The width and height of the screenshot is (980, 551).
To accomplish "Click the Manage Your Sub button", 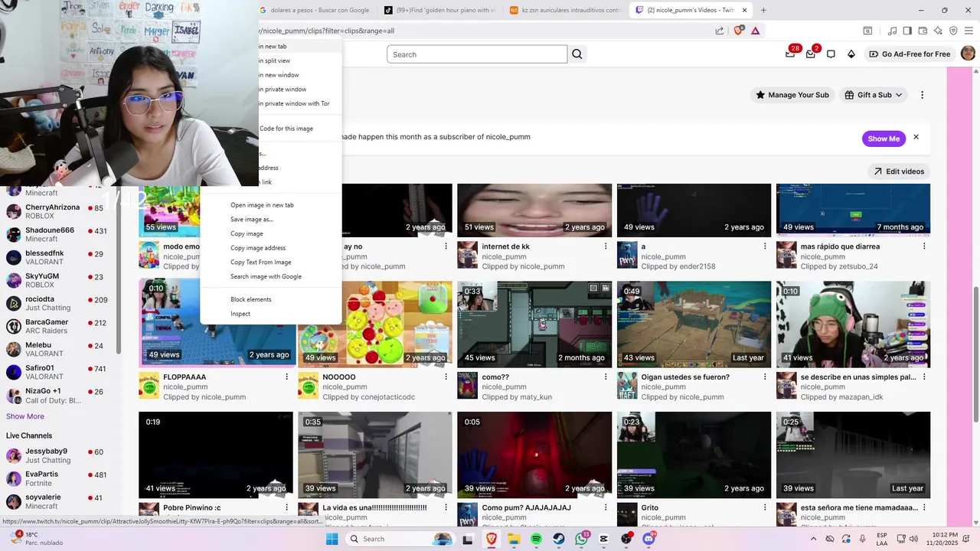I will coord(792,95).
